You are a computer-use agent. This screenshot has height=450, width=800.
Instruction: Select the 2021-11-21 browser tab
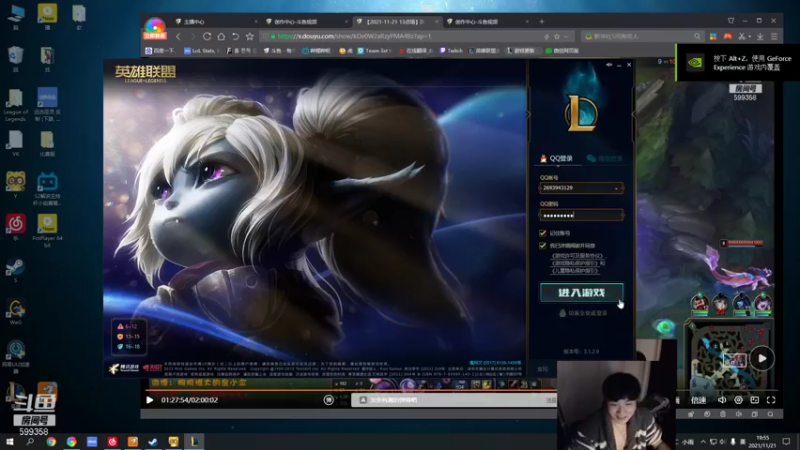tap(397, 21)
